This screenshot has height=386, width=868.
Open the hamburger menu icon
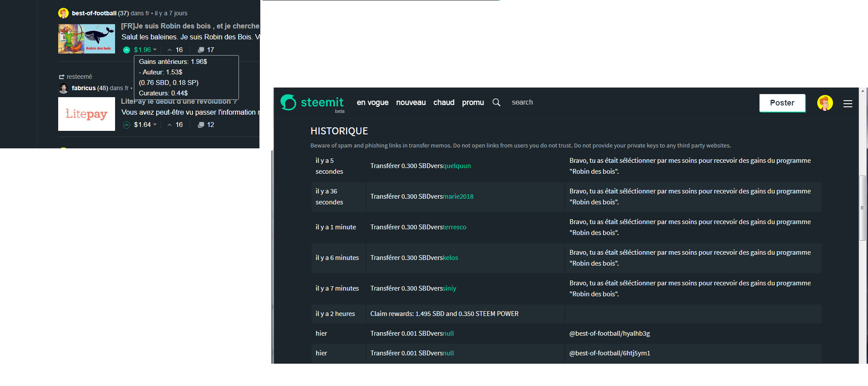(x=847, y=104)
